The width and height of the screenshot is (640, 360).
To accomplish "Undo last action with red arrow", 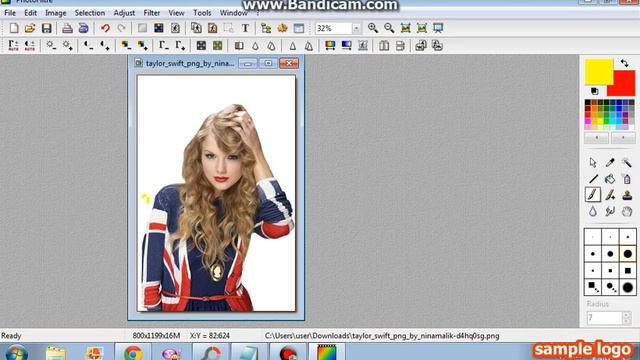I will pyautogui.click(x=105, y=28).
